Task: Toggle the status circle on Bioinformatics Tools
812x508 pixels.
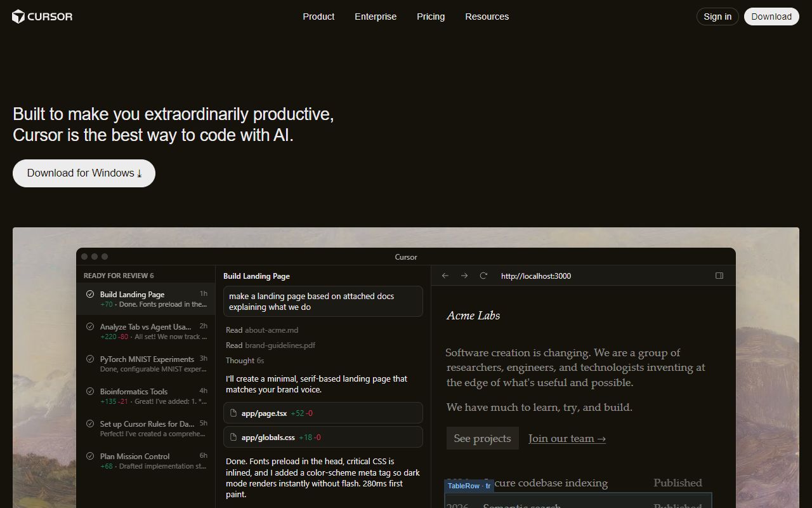Action: [x=89, y=391]
